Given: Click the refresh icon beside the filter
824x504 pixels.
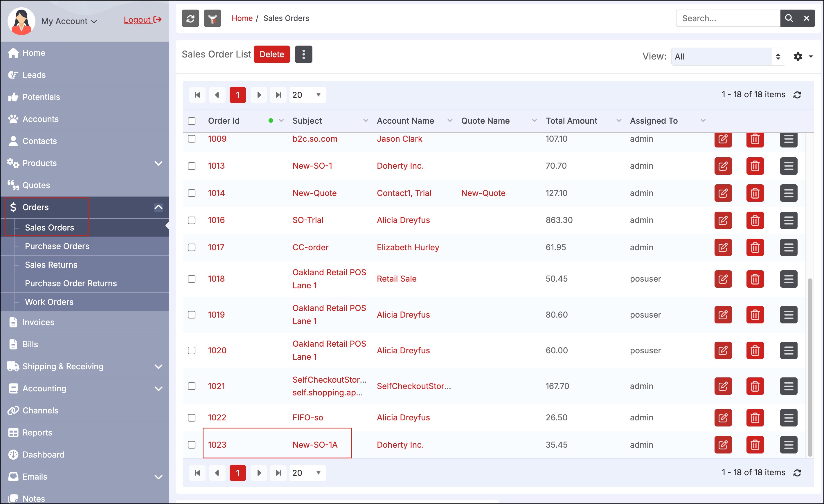Looking at the screenshot, I should coord(190,18).
